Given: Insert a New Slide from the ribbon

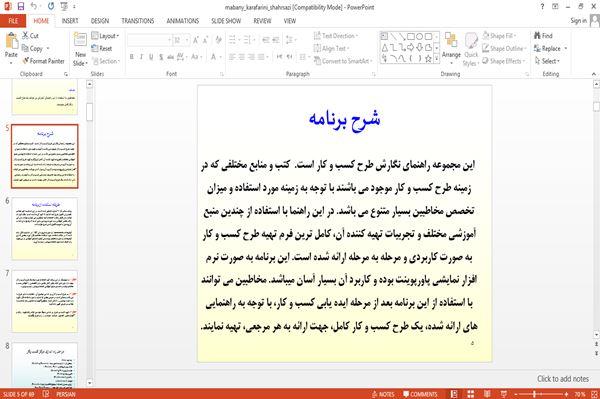Looking at the screenshot, I should pyautogui.click(x=80, y=49).
